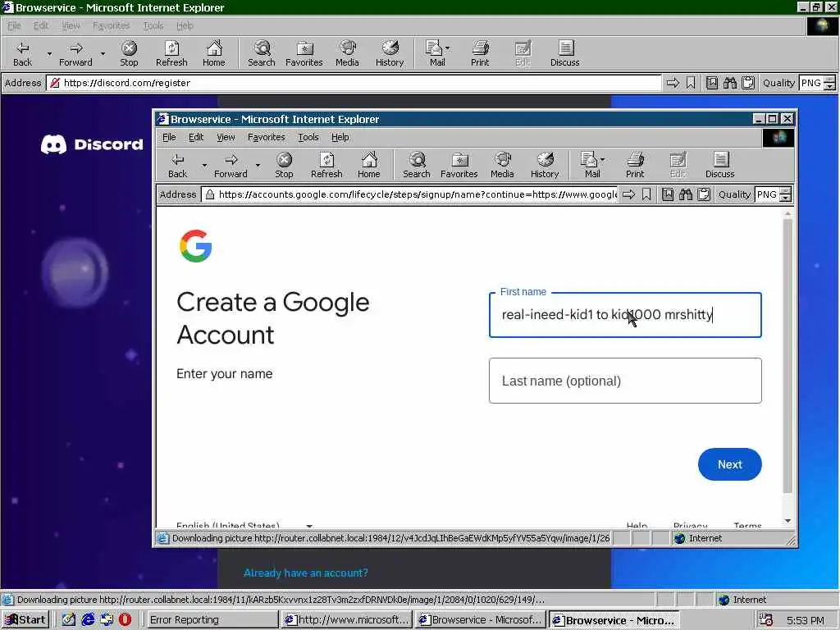This screenshot has width=840, height=630.
Task: Open Forward history dropdown arrow in front window
Action: click(x=258, y=166)
